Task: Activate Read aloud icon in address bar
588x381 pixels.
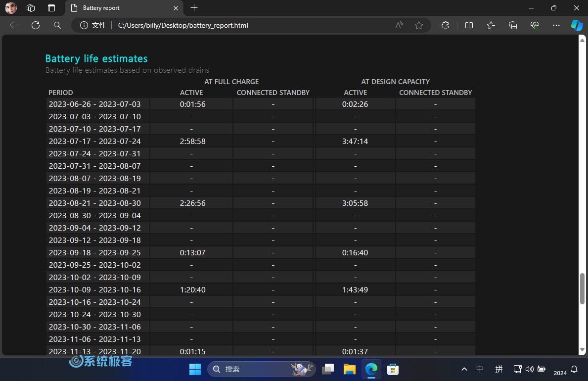Action: [x=399, y=25]
